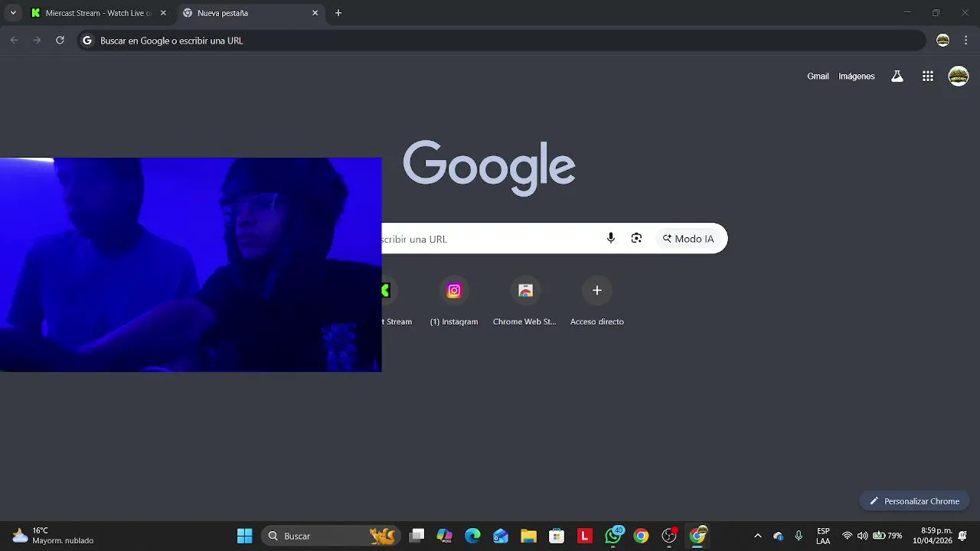Viewport: 980px width, 551px height.
Task: Open Outlook from taskbar
Action: pyautogui.click(x=501, y=536)
